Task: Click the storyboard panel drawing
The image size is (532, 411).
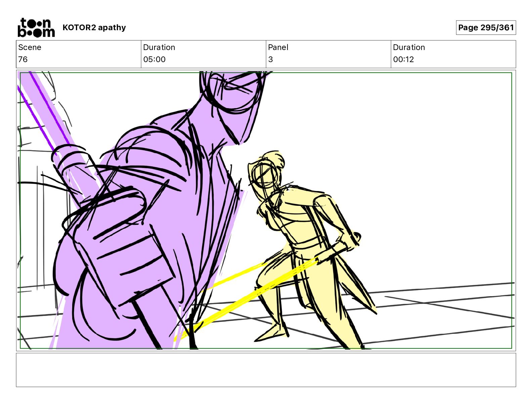Action: point(266,211)
